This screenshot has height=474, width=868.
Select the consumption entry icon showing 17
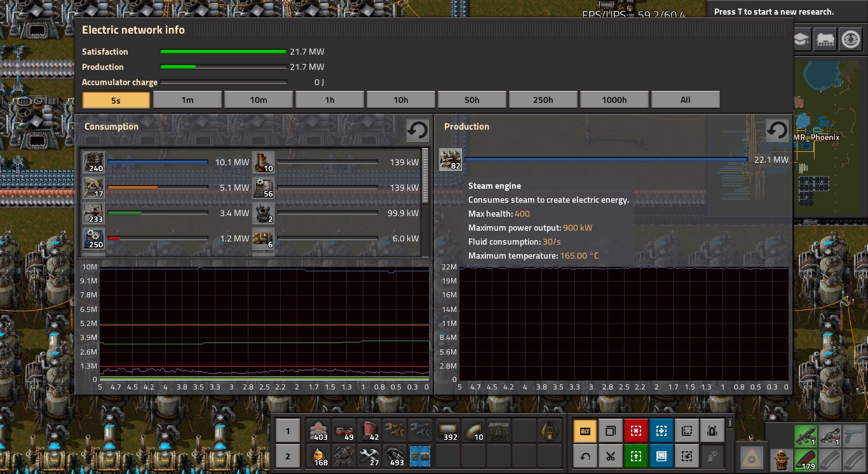[94, 187]
